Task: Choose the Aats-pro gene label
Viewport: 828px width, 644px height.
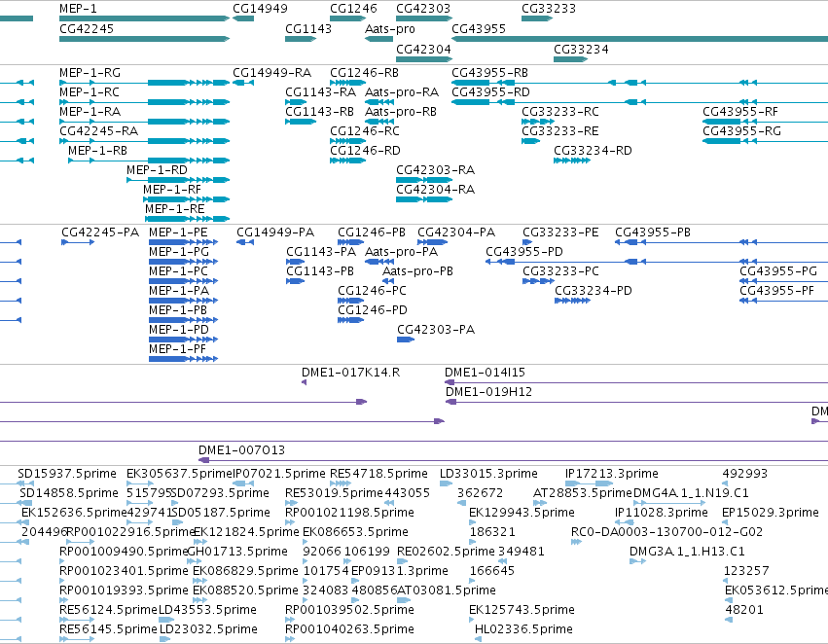Action: click(x=390, y=28)
